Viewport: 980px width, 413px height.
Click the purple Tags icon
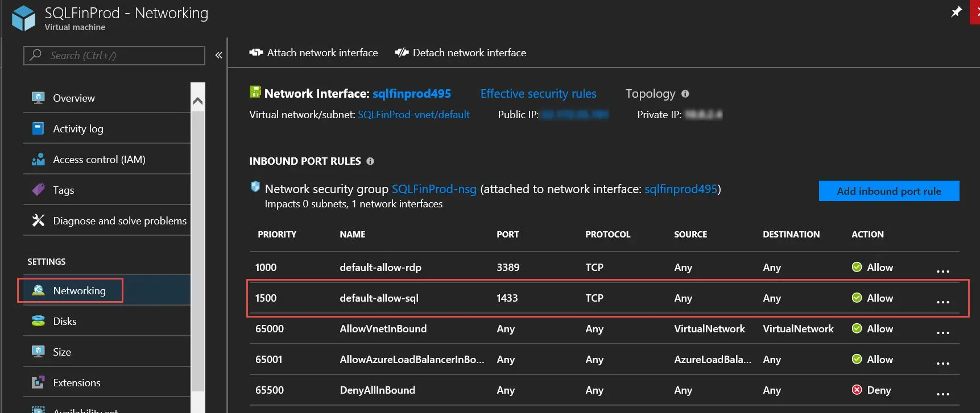[x=38, y=190]
